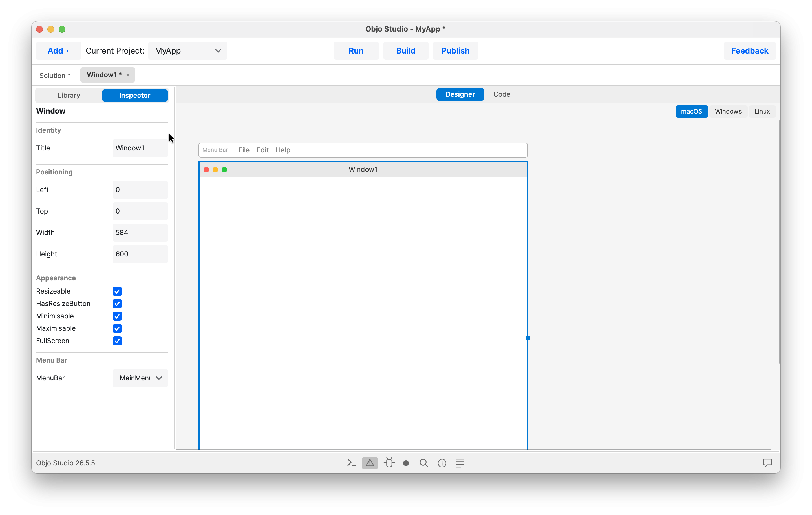This screenshot has height=515, width=812.
Task: Click the designer horizontal scrollbar
Action: 473,449
